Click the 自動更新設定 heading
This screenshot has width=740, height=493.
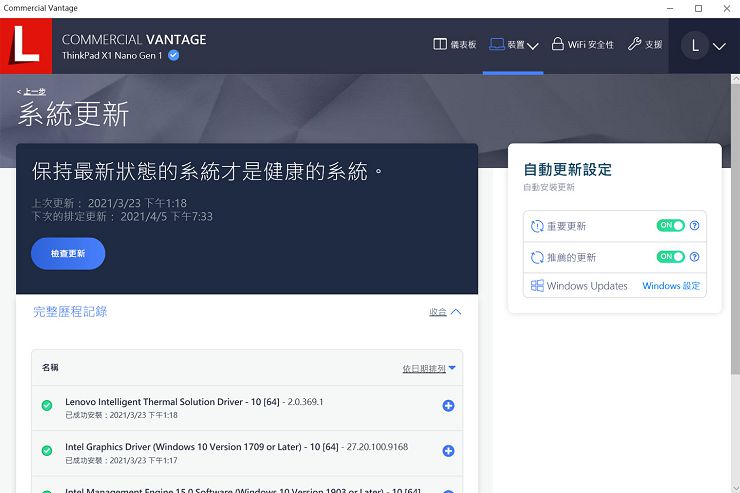[567, 169]
